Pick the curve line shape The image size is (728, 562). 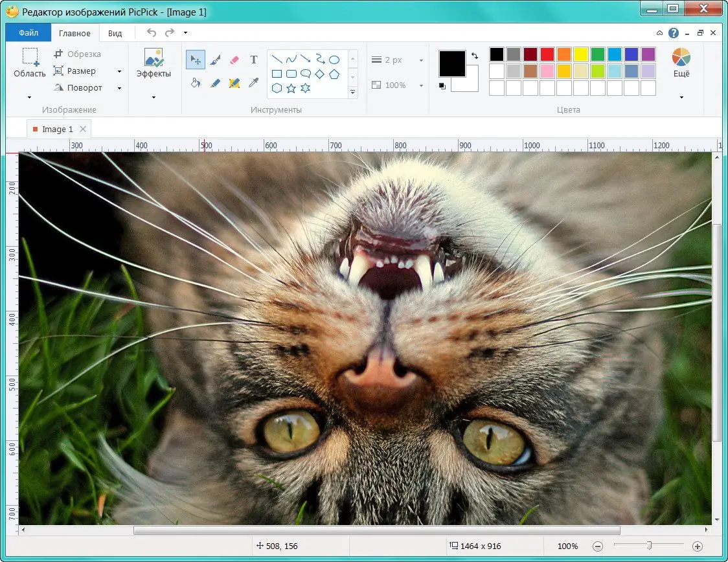click(x=291, y=60)
